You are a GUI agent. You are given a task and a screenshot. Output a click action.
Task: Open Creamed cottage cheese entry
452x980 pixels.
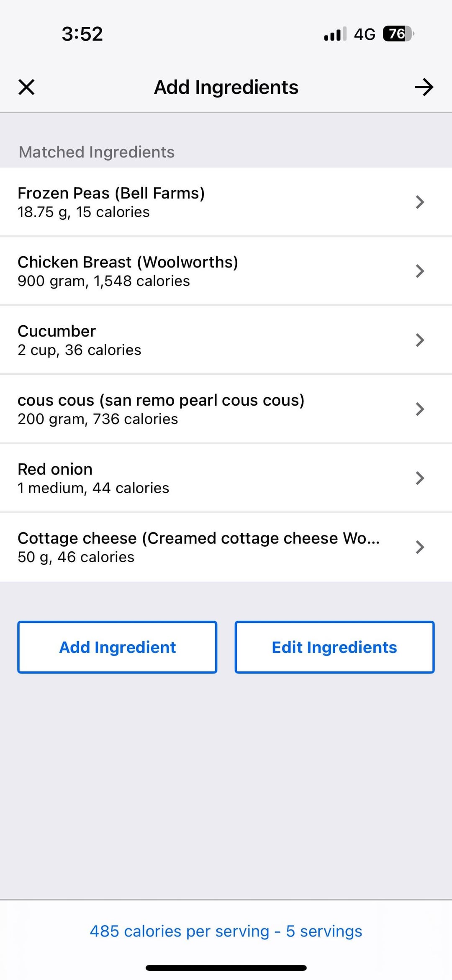click(198, 538)
